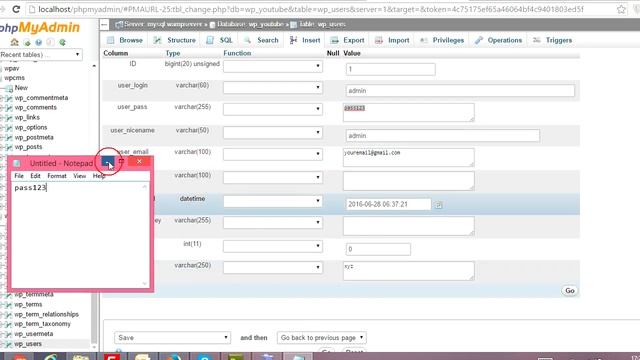Click the wp_commentmeta table icon
The image size is (640, 360).
(9, 98)
